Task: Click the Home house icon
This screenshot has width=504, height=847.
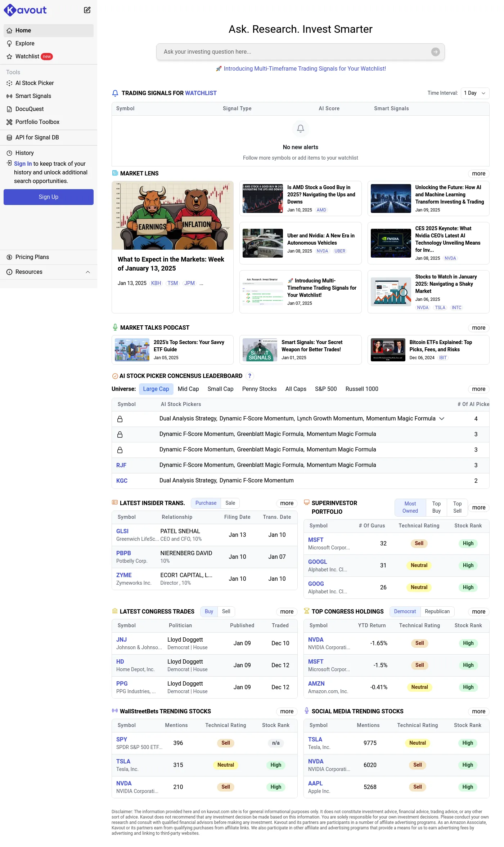Action: pos(9,31)
